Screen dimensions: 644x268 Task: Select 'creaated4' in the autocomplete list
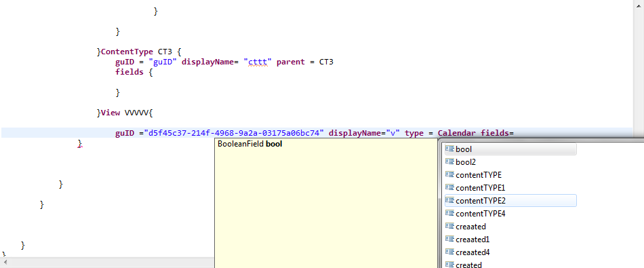click(510, 252)
